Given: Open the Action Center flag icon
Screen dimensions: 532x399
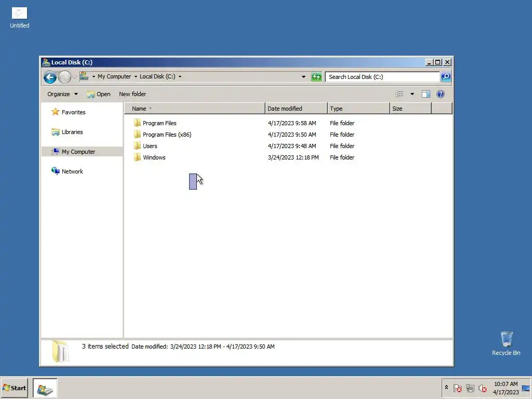Looking at the screenshot, I should 457,388.
